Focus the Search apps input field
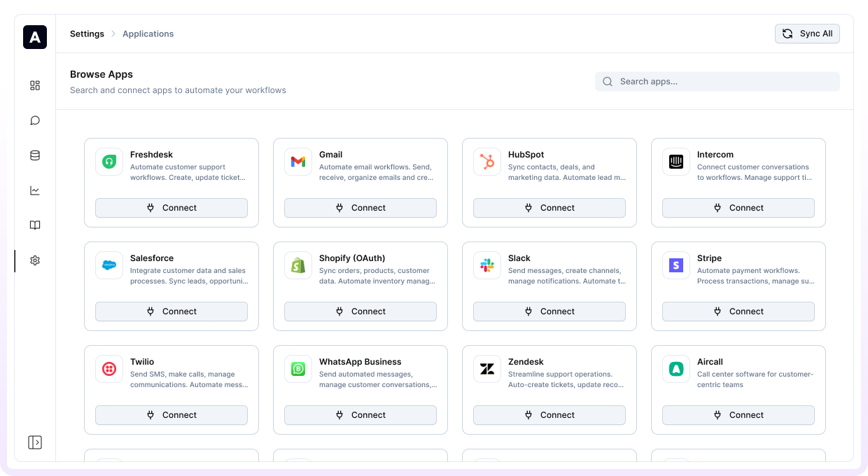The width and height of the screenshot is (868, 476). (724, 81)
